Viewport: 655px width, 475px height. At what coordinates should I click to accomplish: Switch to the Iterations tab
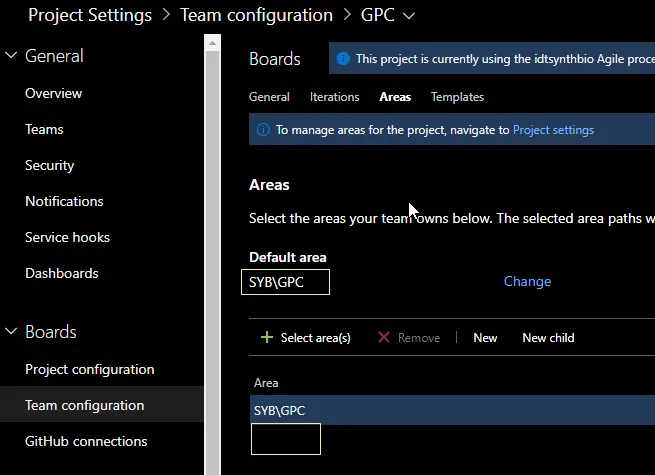click(334, 97)
